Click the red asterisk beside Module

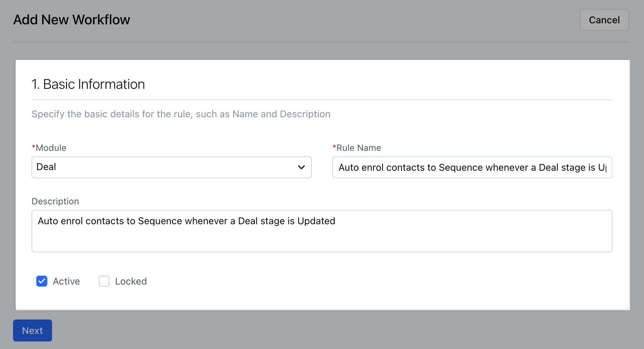34,147
